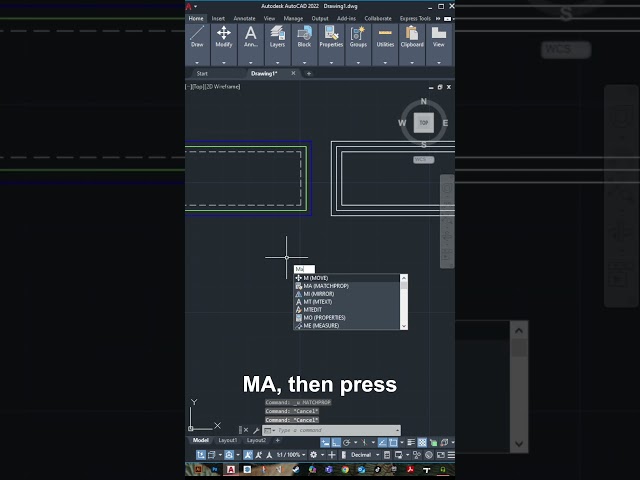
Task: Click the E compass letter on ViewCube
Action: [x=445, y=123]
